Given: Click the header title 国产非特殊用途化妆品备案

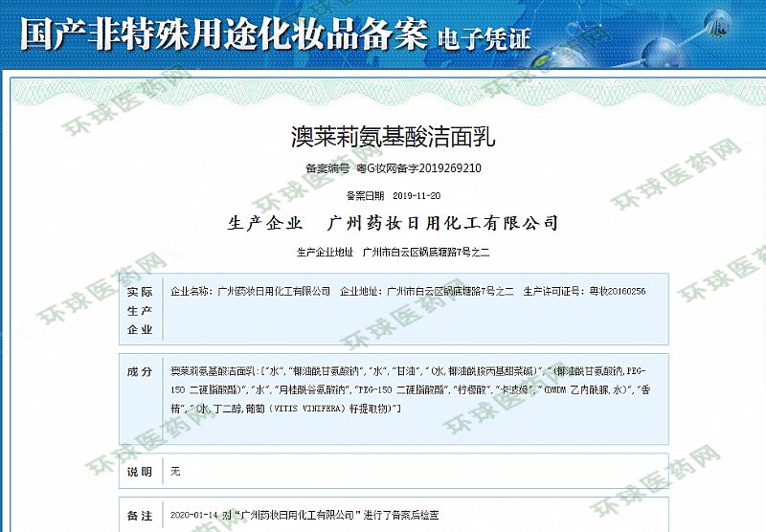Looking at the screenshot, I should (x=222, y=34).
